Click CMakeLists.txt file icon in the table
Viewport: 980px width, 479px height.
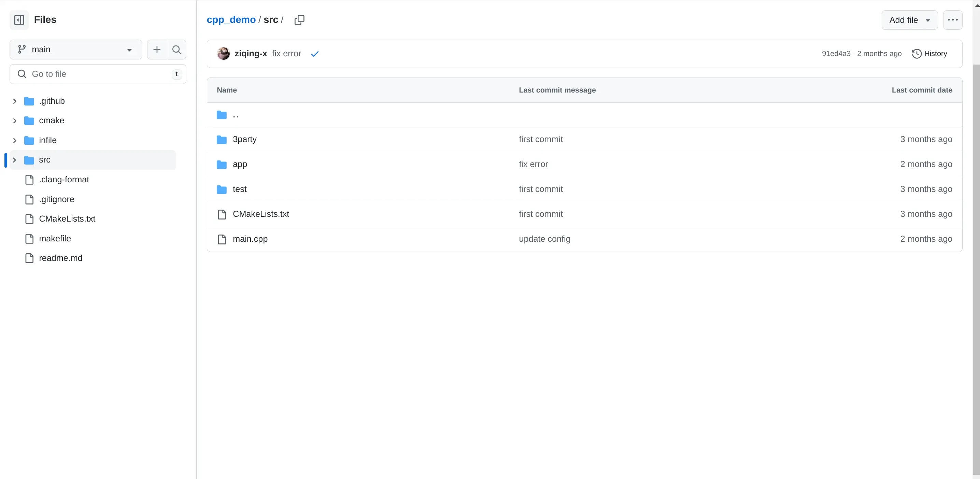click(222, 215)
